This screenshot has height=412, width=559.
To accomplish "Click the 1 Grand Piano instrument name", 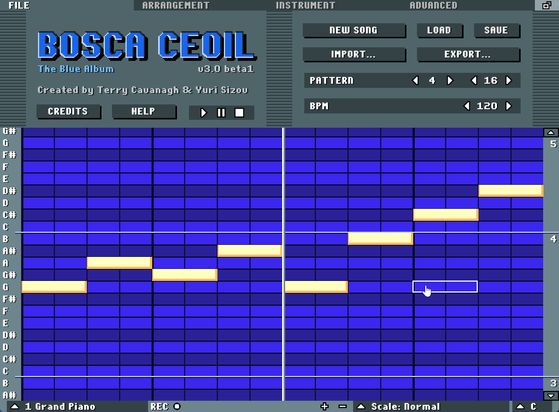I will (60, 407).
